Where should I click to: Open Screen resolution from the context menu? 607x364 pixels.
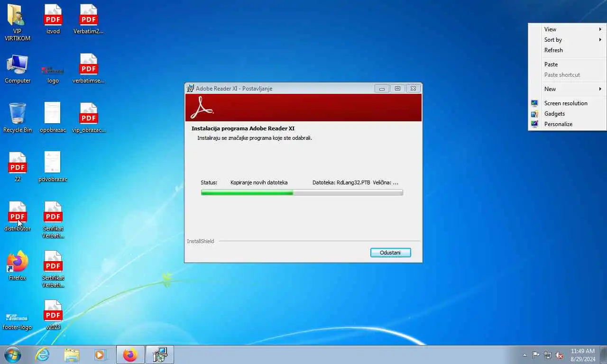click(568, 103)
